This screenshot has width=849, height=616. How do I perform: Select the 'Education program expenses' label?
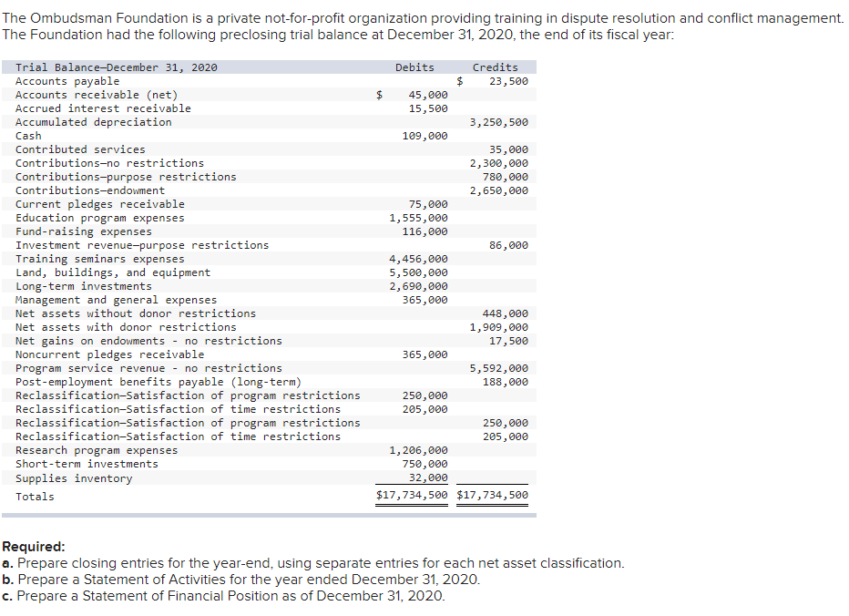click(99, 218)
